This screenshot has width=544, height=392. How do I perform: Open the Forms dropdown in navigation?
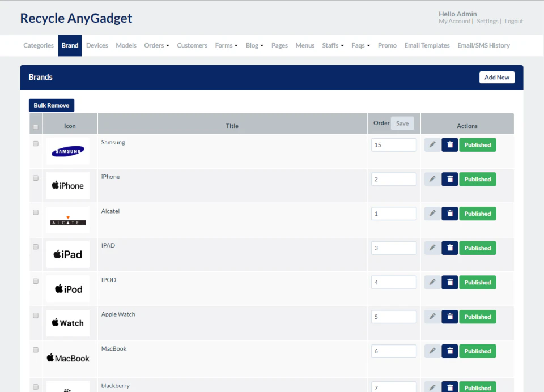pyautogui.click(x=226, y=45)
